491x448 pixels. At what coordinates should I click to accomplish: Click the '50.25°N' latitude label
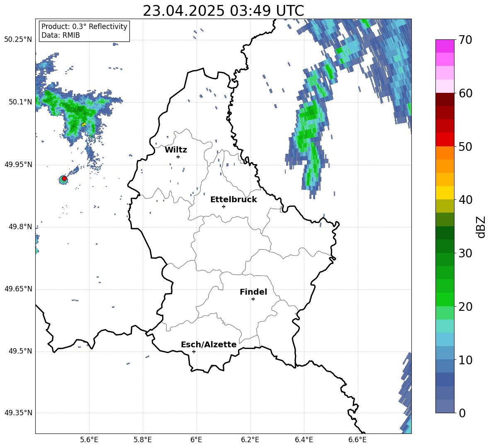coord(18,40)
